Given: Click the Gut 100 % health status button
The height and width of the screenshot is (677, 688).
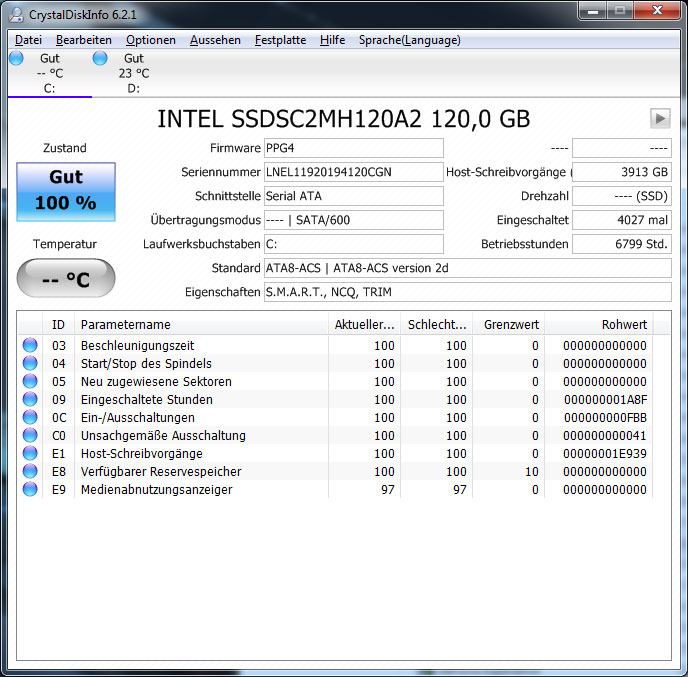Looking at the screenshot, I should (66, 192).
